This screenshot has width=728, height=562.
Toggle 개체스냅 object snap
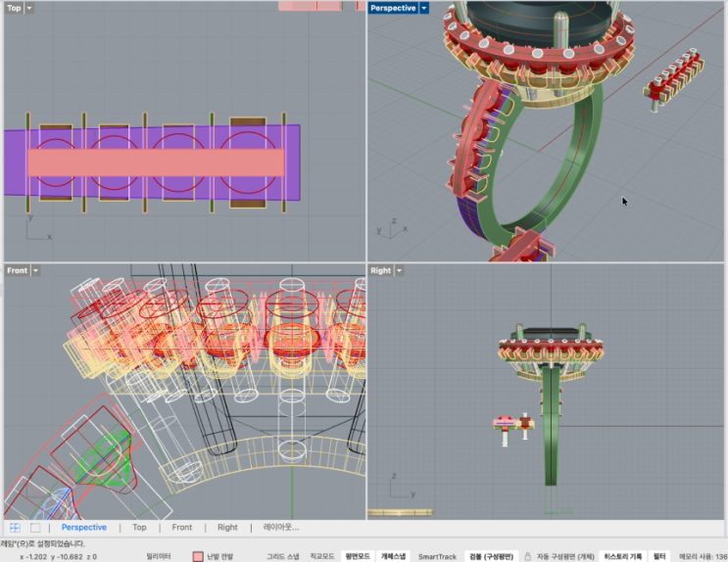(x=394, y=555)
